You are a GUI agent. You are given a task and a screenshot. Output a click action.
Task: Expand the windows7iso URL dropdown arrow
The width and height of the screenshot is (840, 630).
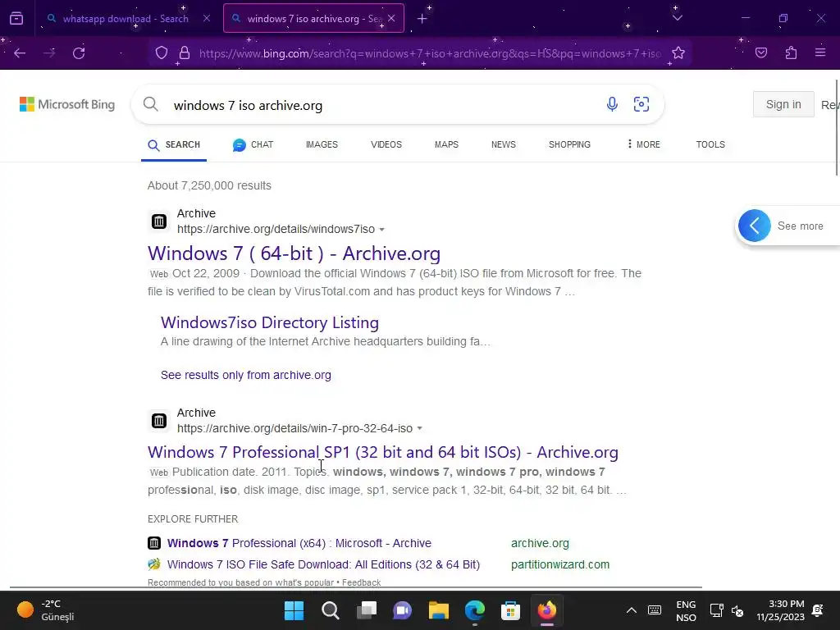[381, 230]
